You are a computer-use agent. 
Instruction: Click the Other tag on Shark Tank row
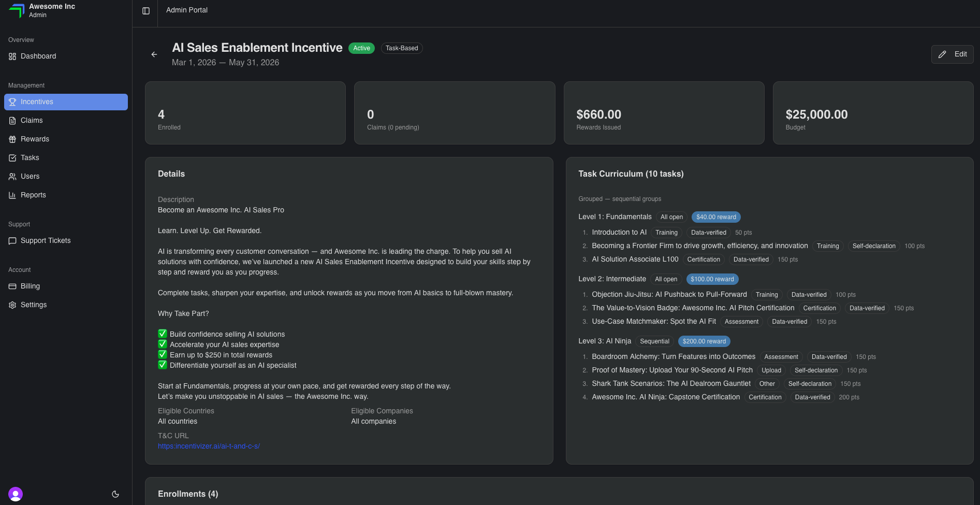point(767,384)
